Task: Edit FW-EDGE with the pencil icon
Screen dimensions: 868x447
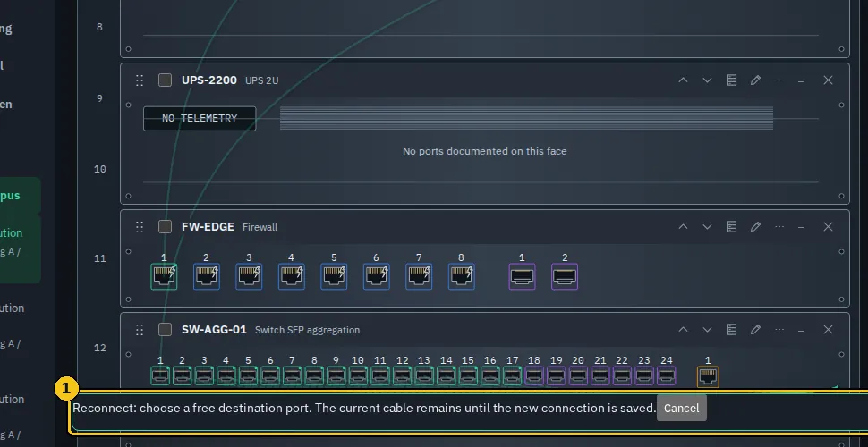Action: pyautogui.click(x=755, y=227)
